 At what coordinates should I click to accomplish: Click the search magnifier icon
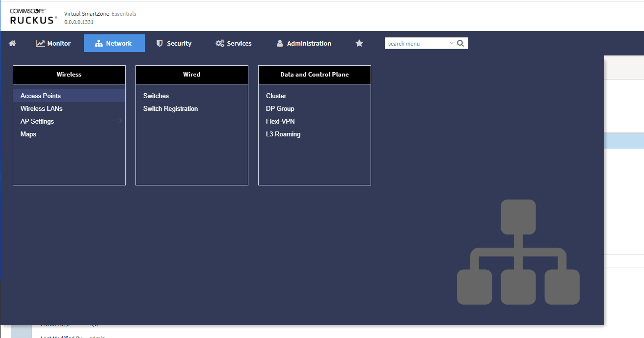click(x=460, y=43)
